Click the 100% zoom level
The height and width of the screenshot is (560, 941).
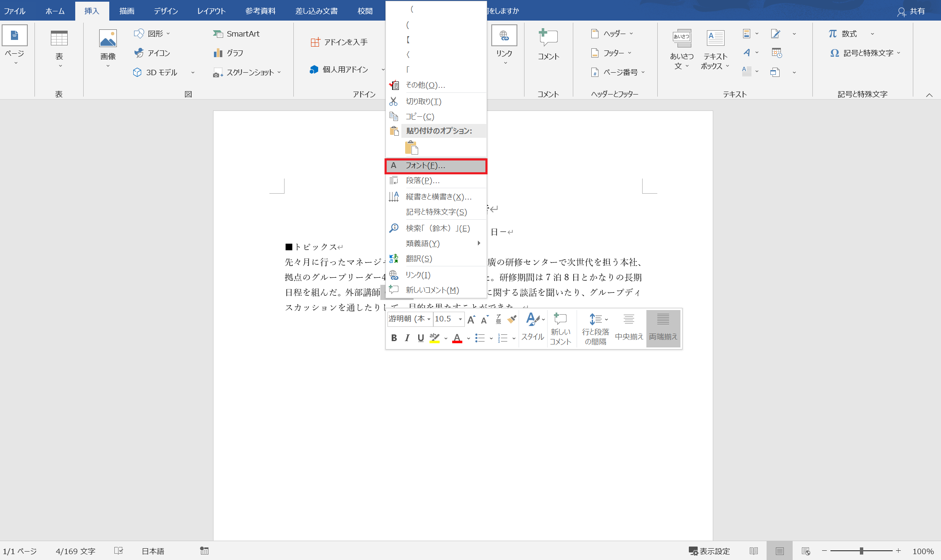[923, 551]
